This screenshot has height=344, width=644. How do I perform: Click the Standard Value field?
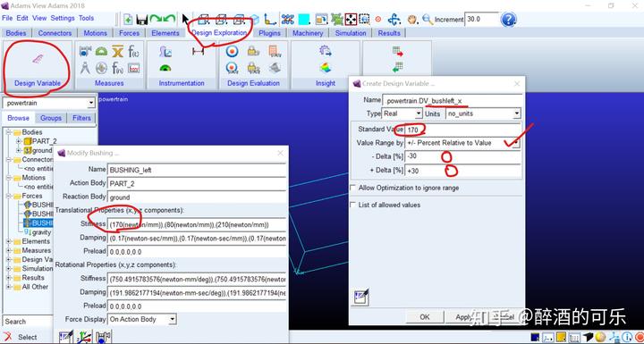tap(462, 130)
